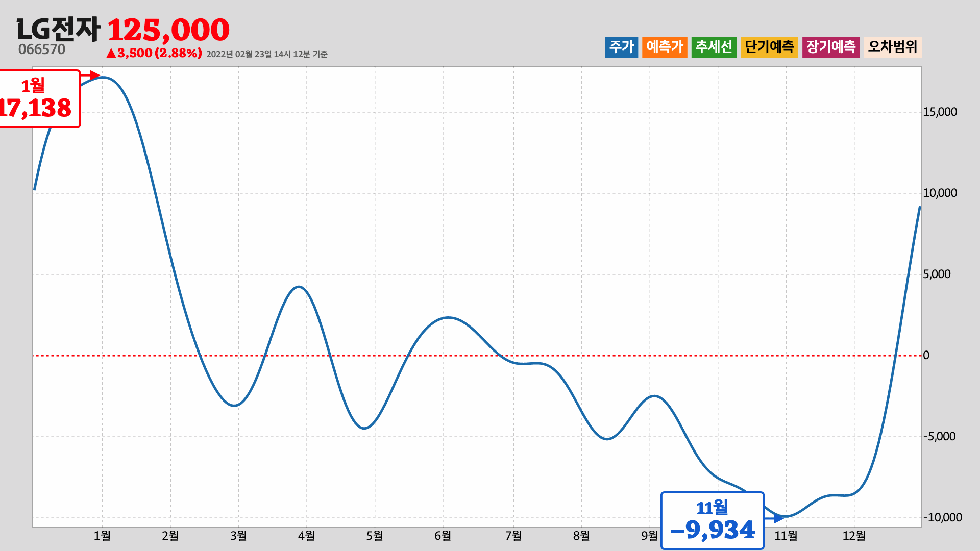Click the 예측가 legend label
Image resolution: width=980 pixels, height=551 pixels.
coord(665,47)
